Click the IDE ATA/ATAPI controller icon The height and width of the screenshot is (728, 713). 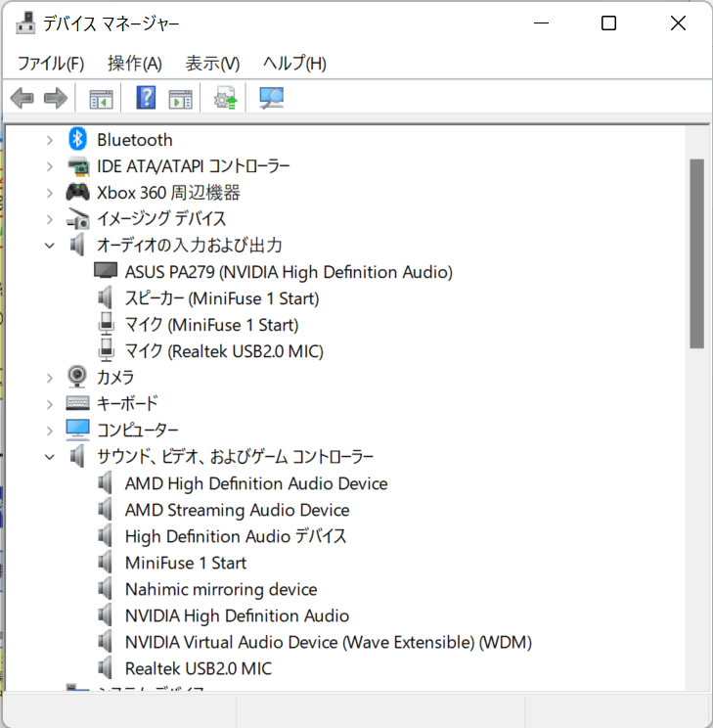[78, 166]
